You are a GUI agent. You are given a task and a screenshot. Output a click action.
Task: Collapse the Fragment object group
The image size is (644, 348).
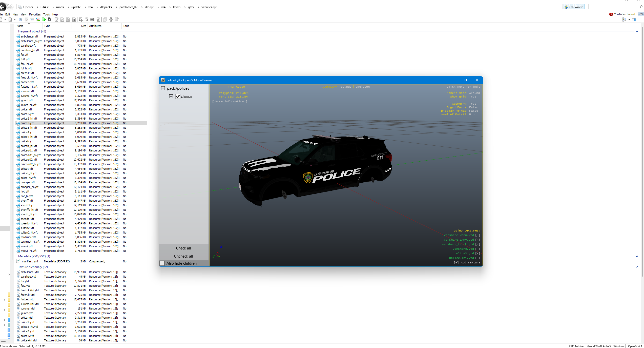(637, 31)
